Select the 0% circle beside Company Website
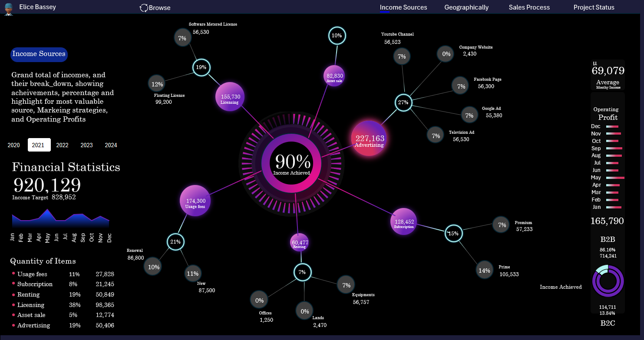Viewport: 644px width, 340px height. [x=446, y=54]
